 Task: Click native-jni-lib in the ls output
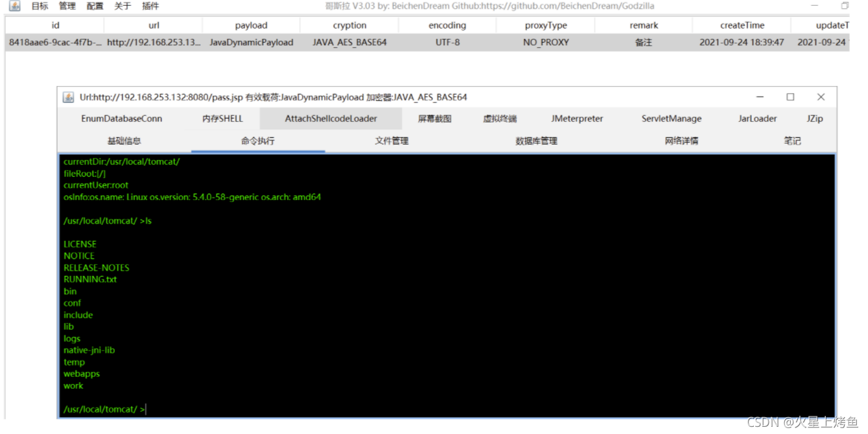point(89,350)
